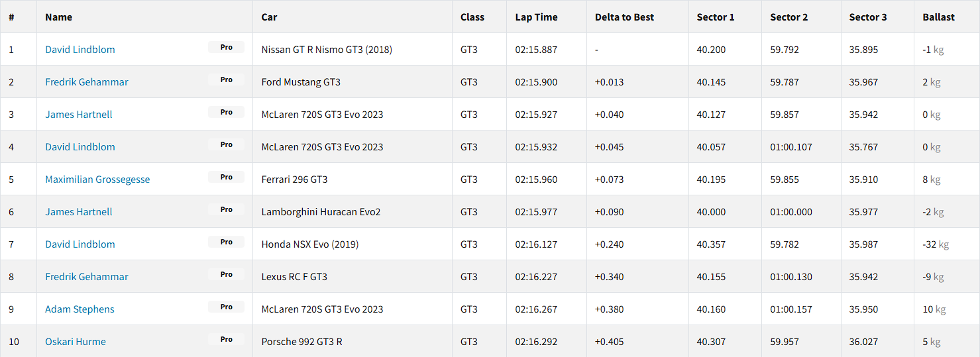The width and height of the screenshot is (980, 357).
Task: Click Fredrik Gehammar's link in the Lexus row
Action: pos(87,277)
